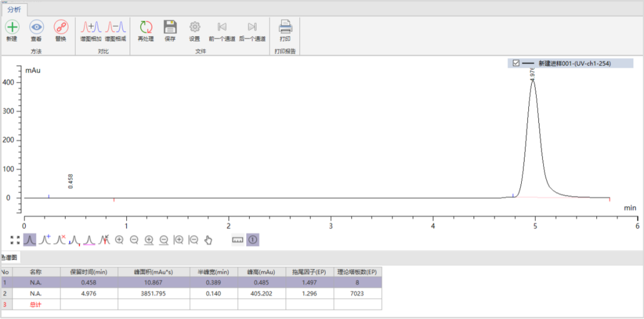
Task: Click peak area value 10.867
Action: click(x=154, y=283)
